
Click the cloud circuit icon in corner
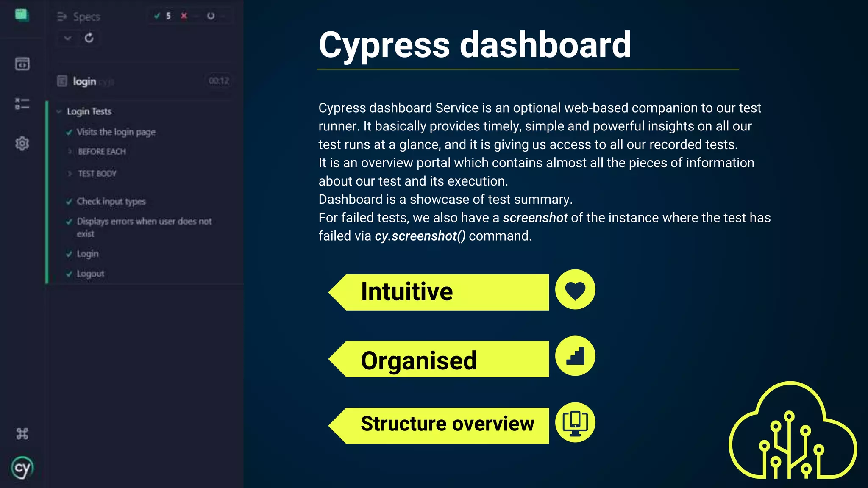pos(793,430)
